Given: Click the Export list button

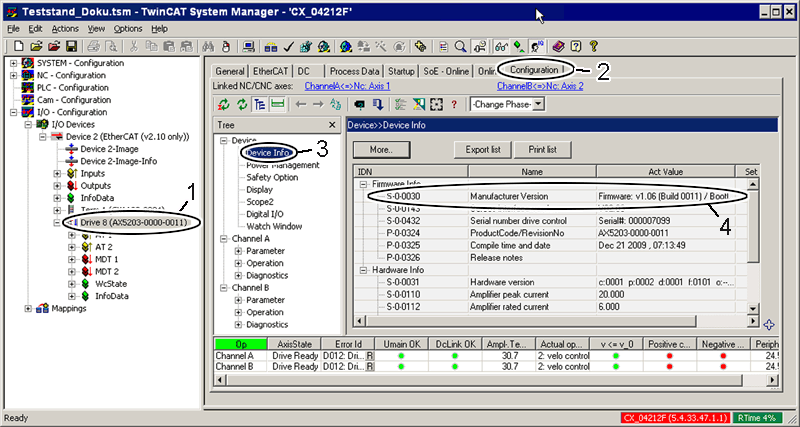Looking at the screenshot, I should 483,149.
